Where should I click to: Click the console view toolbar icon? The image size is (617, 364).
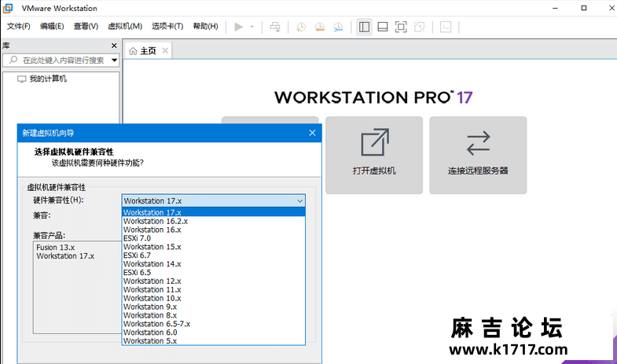click(x=446, y=27)
